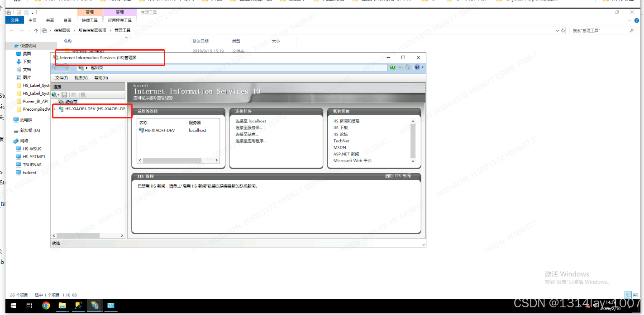Click the breadcrumb arrow after 控制面板
644x315 pixels.
click(x=75, y=30)
